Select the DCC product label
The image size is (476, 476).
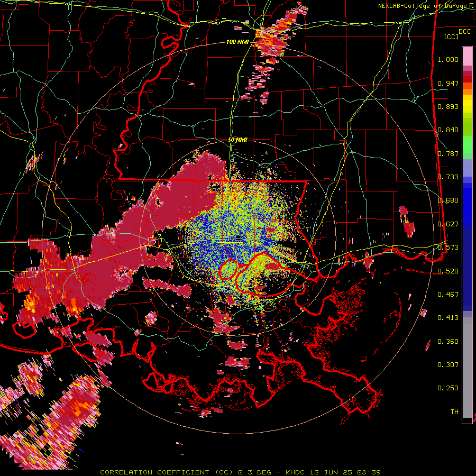pyautogui.click(x=464, y=32)
